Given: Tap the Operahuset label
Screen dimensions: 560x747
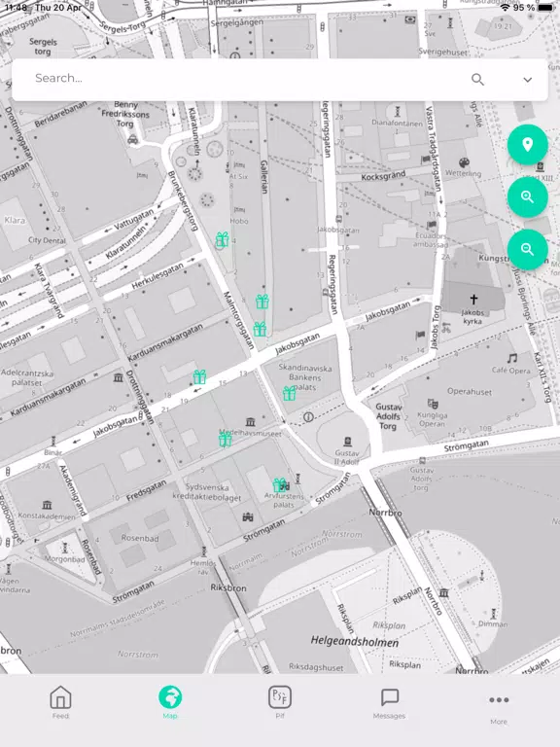Looking at the screenshot, I should click(x=469, y=392).
